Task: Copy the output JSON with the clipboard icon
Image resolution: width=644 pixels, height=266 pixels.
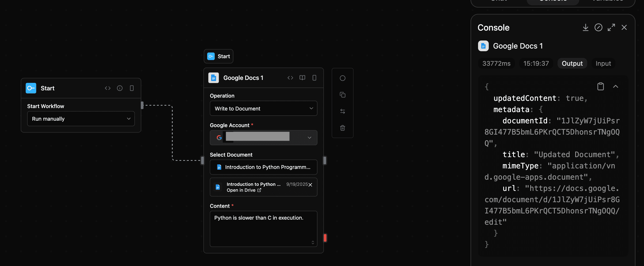Action: 601,86
